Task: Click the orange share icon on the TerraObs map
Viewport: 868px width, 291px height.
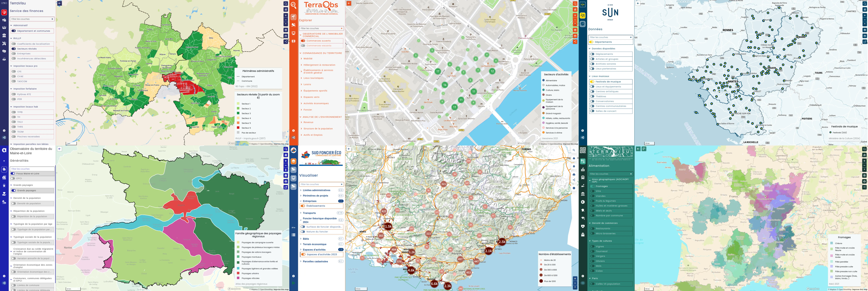Action: (x=575, y=42)
